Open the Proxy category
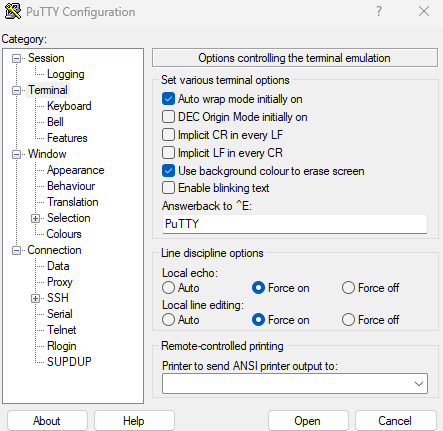 pyautogui.click(x=60, y=282)
